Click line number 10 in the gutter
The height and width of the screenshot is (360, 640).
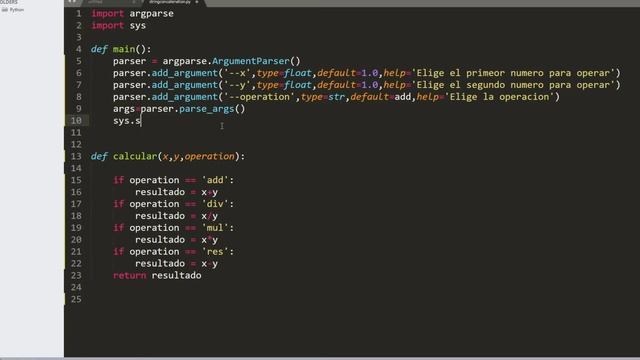pos(76,121)
